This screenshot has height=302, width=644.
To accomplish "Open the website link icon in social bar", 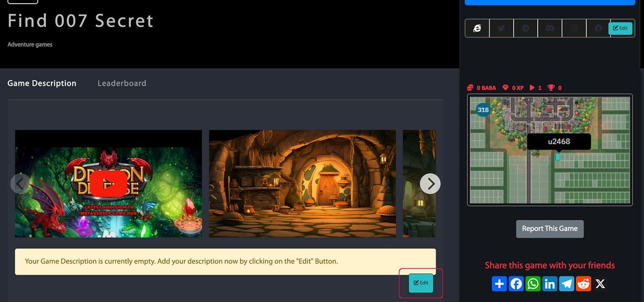I will coord(477,28).
